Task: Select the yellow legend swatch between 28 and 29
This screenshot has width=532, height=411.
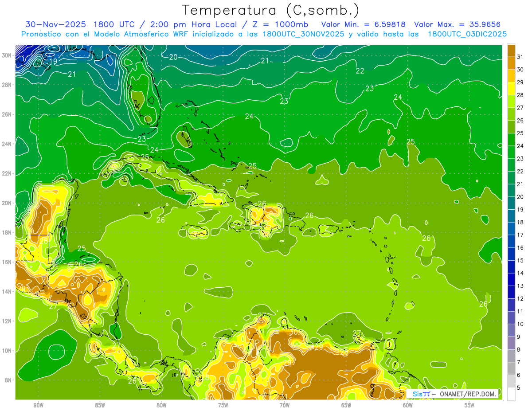Action: point(512,88)
